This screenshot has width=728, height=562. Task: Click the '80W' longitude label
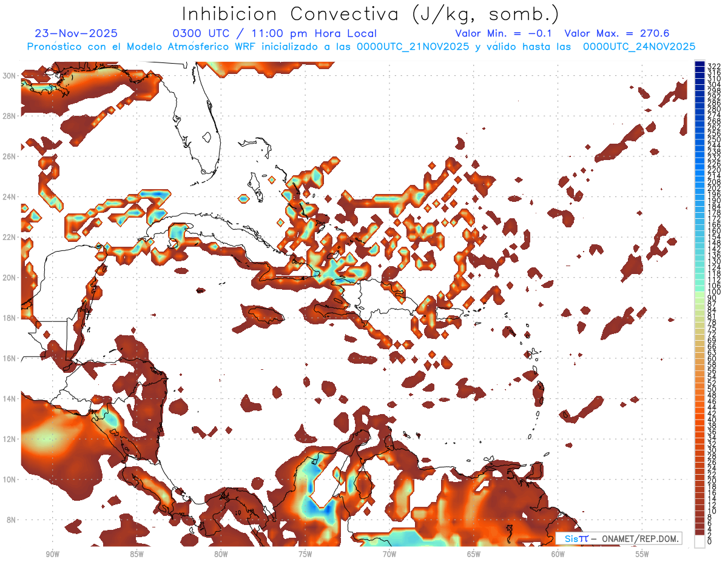(x=221, y=554)
